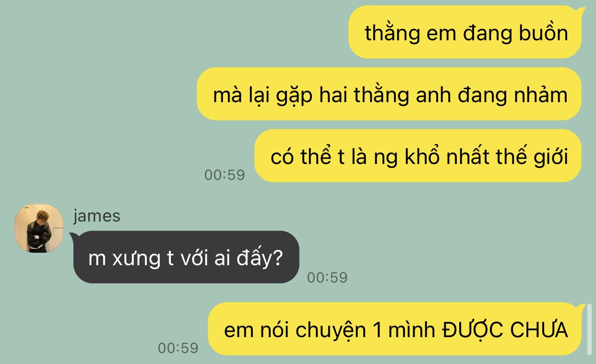Click the chat scrollbar thumb at right edge
This screenshot has height=364, width=596.
click(x=590, y=329)
